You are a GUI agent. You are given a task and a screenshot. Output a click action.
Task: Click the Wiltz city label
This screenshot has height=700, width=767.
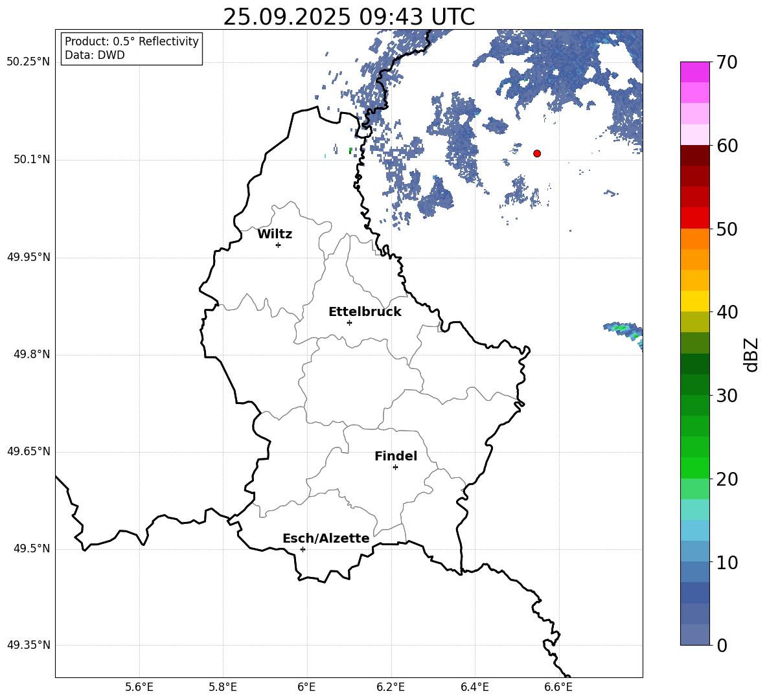275,234
